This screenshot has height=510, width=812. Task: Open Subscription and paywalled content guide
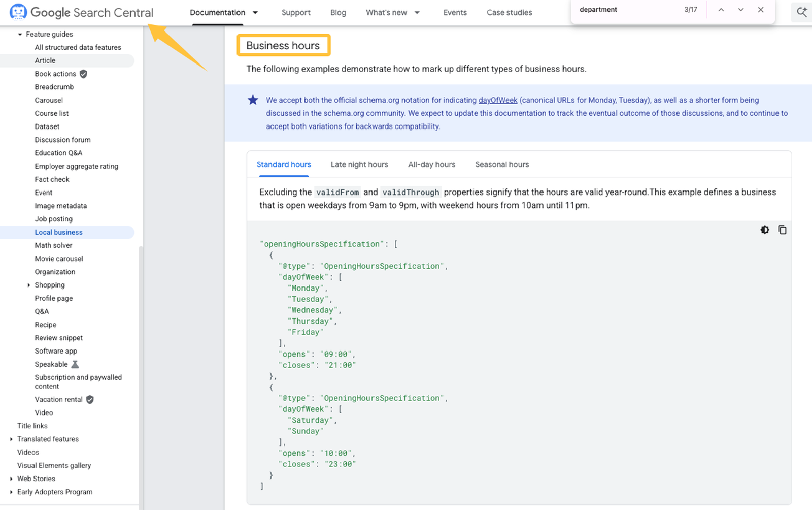click(x=78, y=381)
